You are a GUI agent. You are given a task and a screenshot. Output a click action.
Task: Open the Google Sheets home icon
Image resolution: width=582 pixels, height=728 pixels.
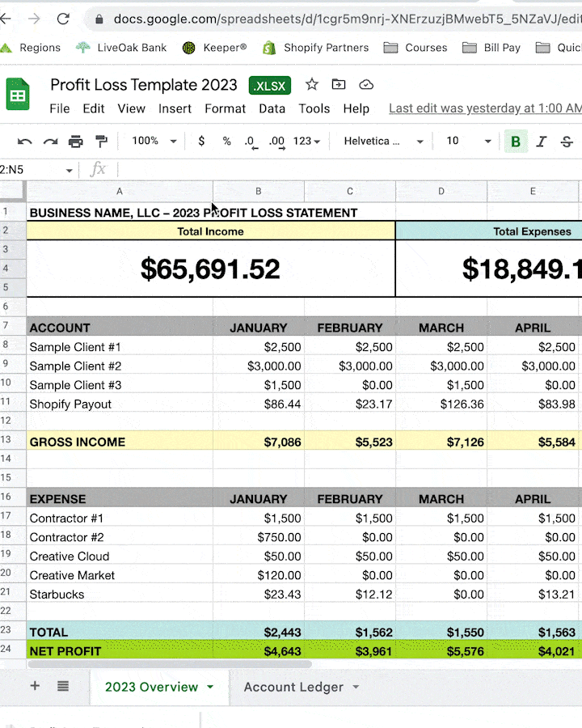click(18, 95)
